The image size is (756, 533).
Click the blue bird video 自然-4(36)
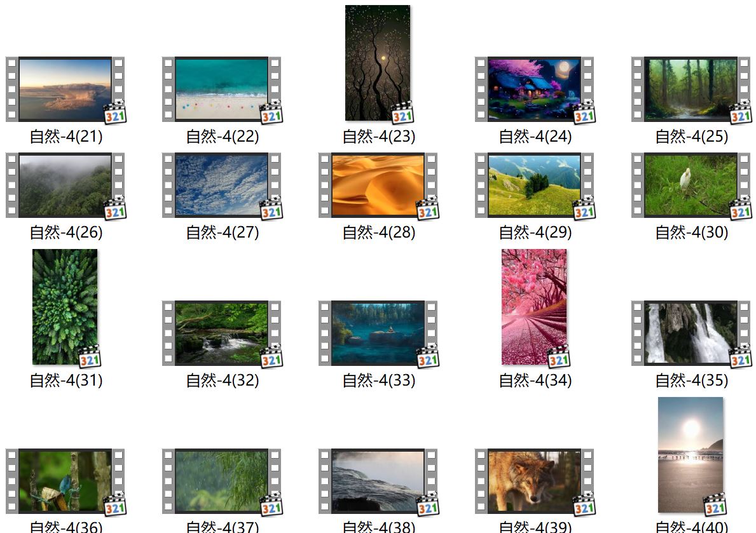coord(65,481)
